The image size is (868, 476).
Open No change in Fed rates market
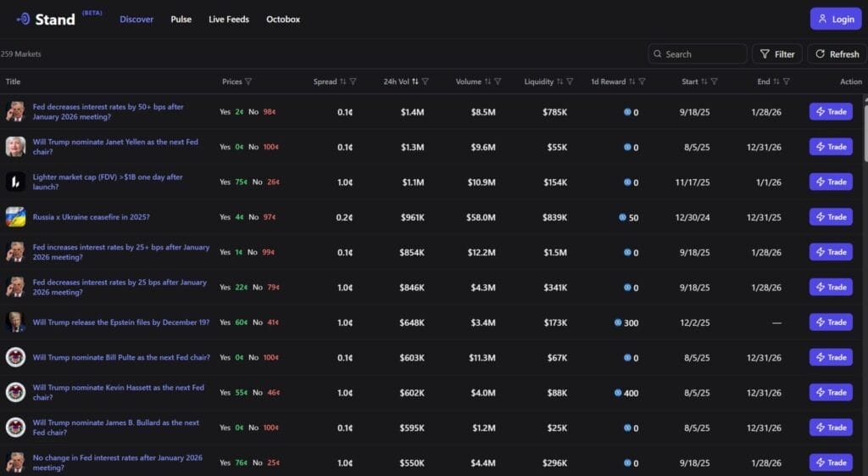coord(117,462)
